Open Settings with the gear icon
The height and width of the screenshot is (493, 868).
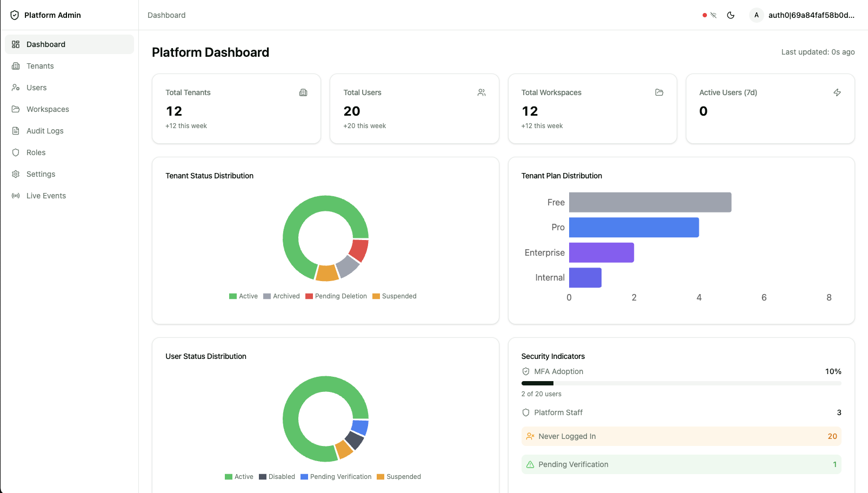(x=16, y=174)
